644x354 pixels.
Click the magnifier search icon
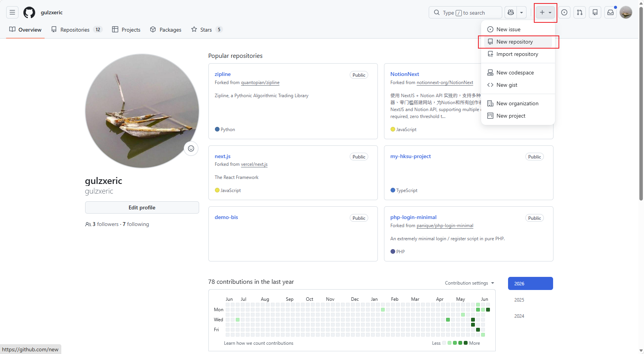point(437,12)
